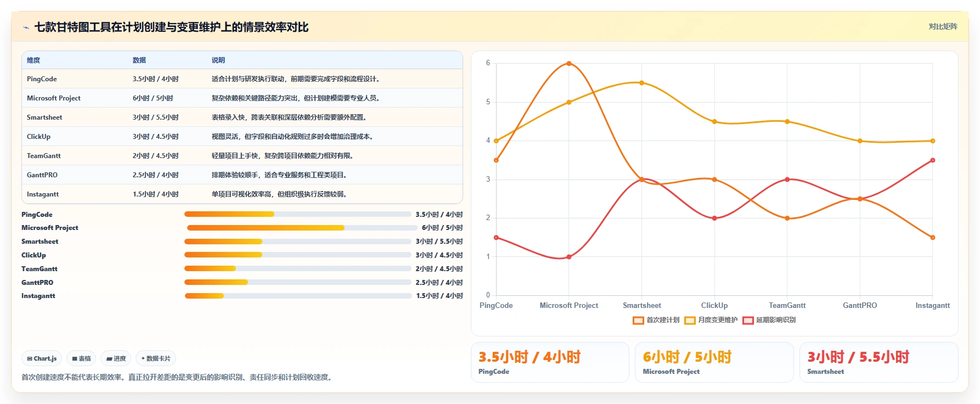Click description '适合计划与研发执行联动' in PingCode row
Viewport: 980px width, 404px height.
(x=296, y=79)
